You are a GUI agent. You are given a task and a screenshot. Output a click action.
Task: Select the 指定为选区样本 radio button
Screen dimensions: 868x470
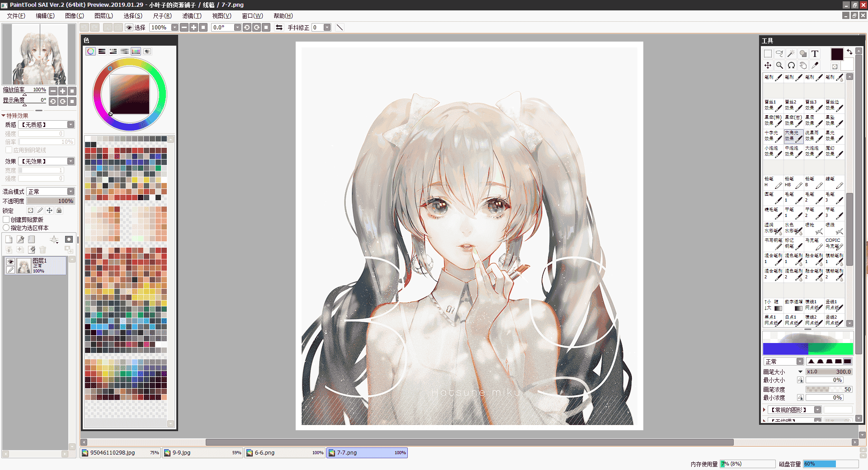[x=6, y=228]
